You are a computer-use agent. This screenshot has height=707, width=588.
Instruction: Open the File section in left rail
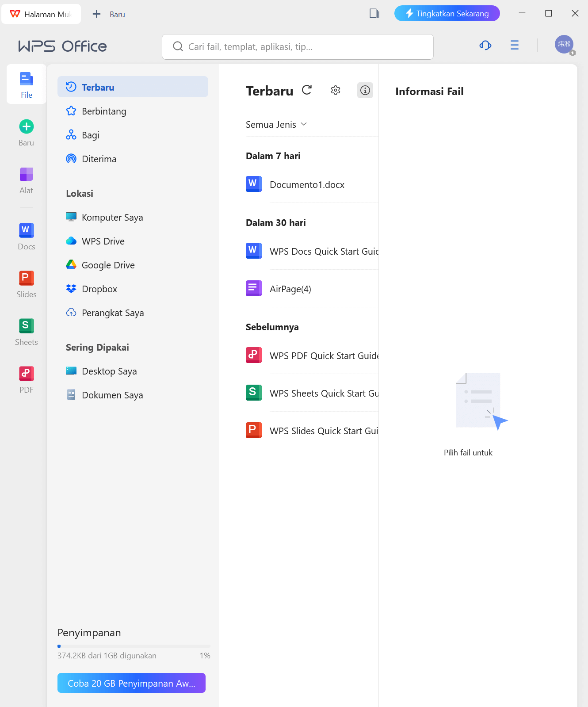pyautogui.click(x=27, y=84)
